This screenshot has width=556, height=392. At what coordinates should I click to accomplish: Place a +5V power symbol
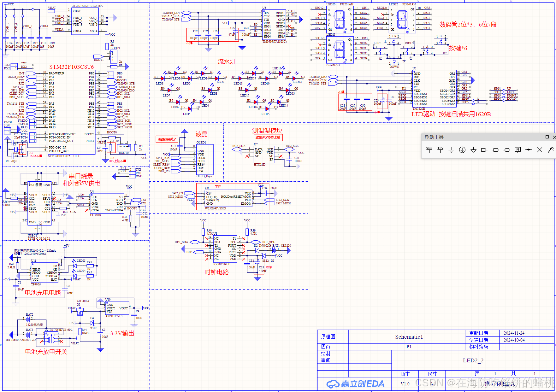click(441, 150)
